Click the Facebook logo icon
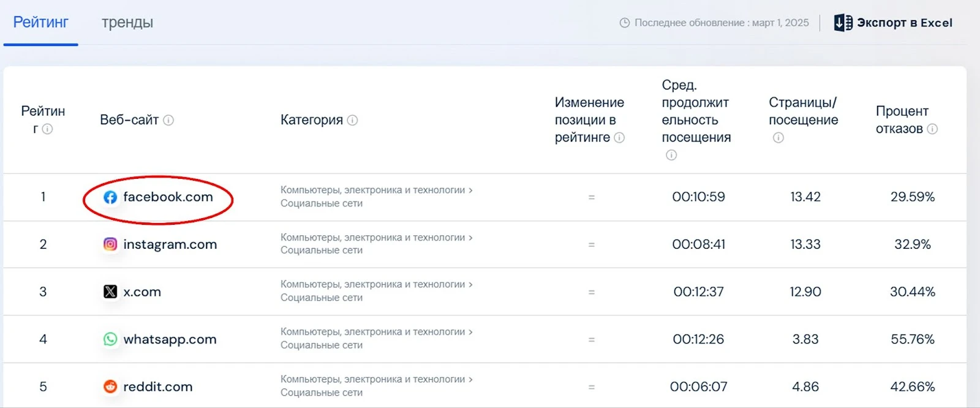 [x=110, y=197]
